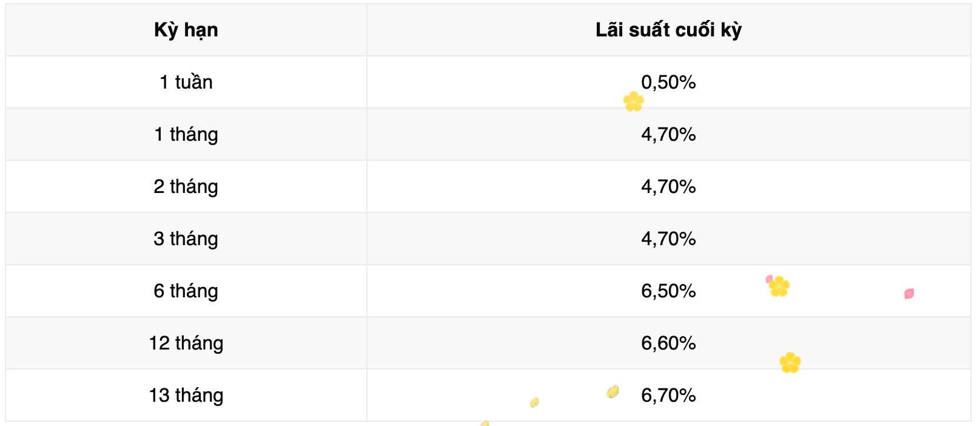Select the "13 tháng" term cell
Screen dimensions: 980x426
[186, 395]
